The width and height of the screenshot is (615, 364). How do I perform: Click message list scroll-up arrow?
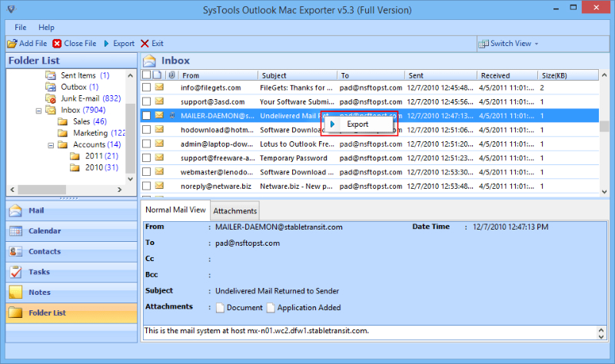[x=604, y=74]
